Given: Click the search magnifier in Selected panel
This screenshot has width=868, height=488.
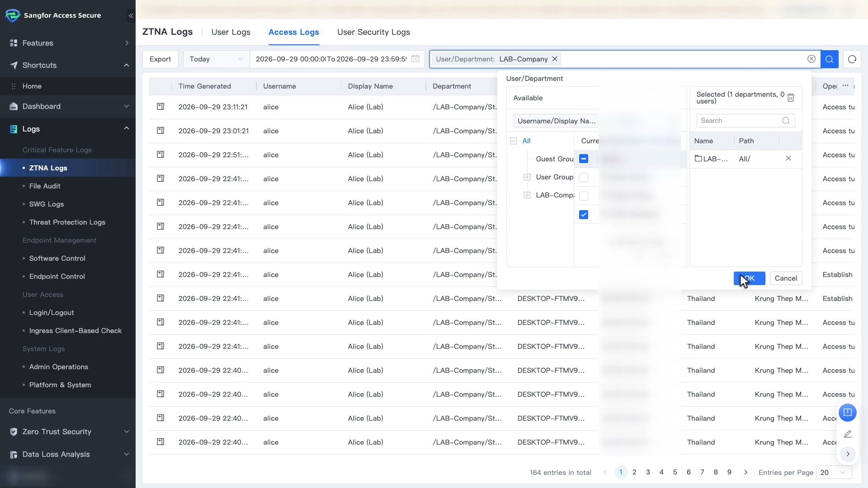Looking at the screenshot, I should click(x=786, y=121).
